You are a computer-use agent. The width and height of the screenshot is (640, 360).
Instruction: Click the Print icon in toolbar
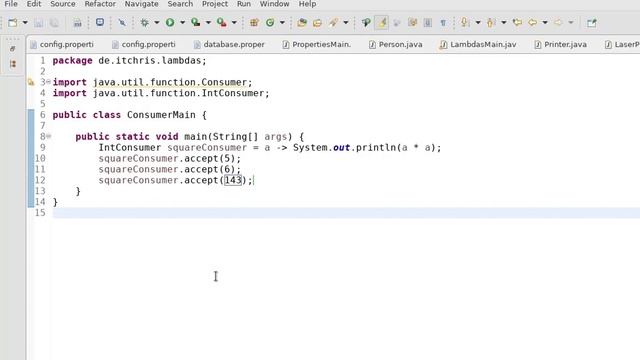click(x=77, y=23)
